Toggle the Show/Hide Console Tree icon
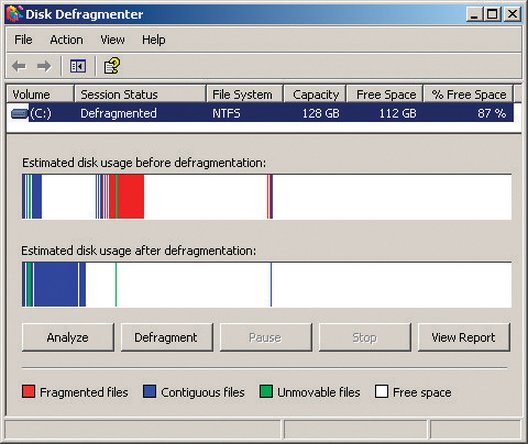Image resolution: width=528 pixels, height=444 pixels. tap(78, 66)
